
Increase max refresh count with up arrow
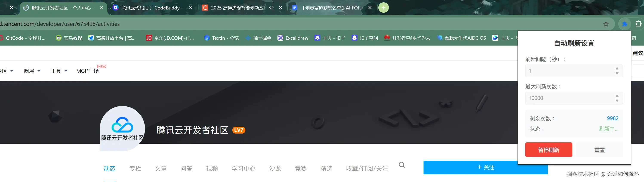click(617, 96)
